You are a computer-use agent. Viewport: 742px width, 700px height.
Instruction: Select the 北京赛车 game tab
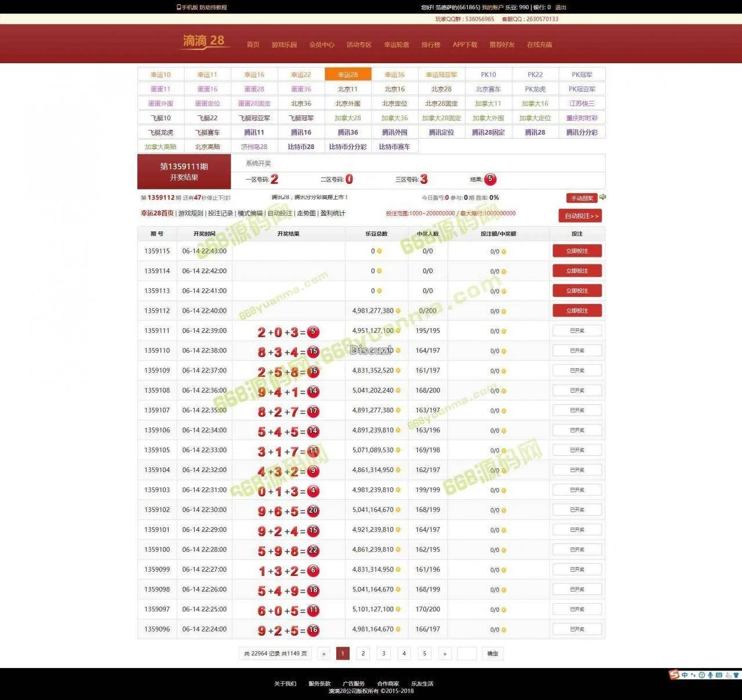[488, 89]
